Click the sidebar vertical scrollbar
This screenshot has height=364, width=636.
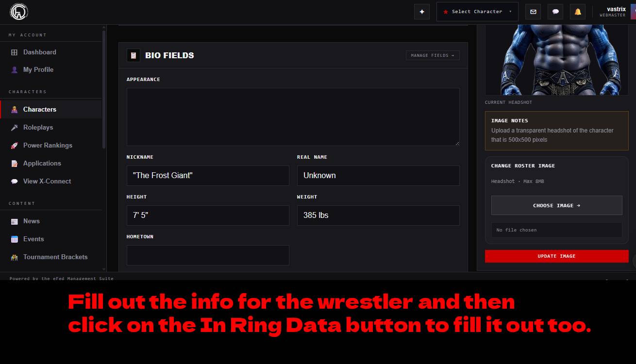tap(104, 89)
